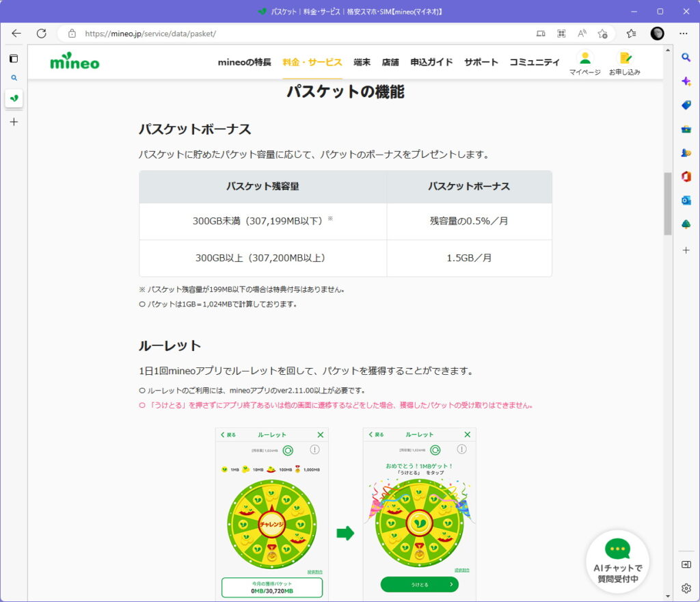Open コミュニティ menu item
This screenshot has height=602, width=700.
[535, 62]
